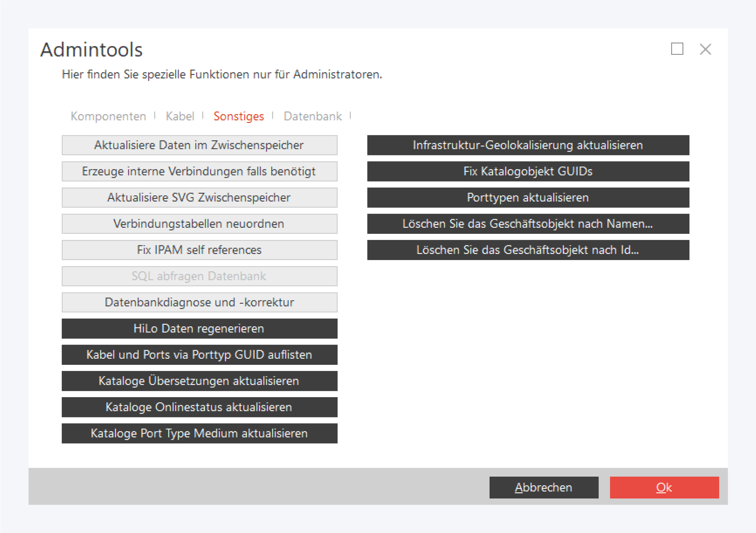Click Fix Katalogobjekt GUIDs
This screenshot has height=533, width=756.
click(x=528, y=171)
